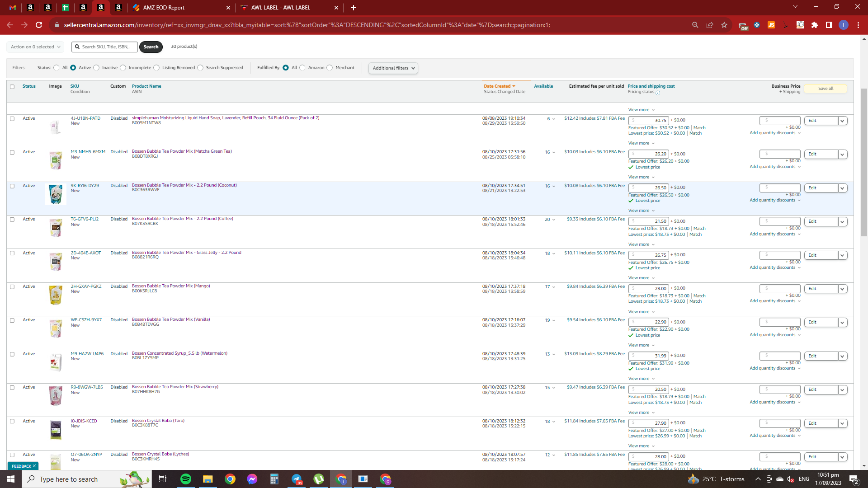Select the Incomplete status filter
Image resolution: width=868 pixels, height=488 pixels.
pyautogui.click(x=123, y=68)
